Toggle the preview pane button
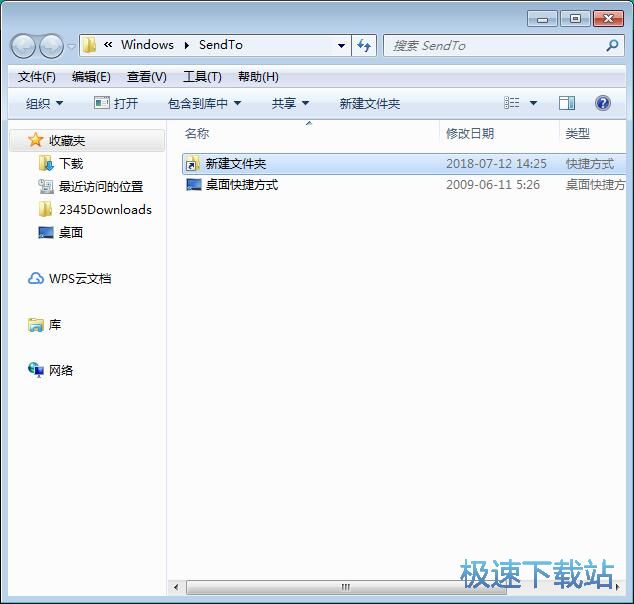Viewport: 634px width, 604px height. [567, 103]
